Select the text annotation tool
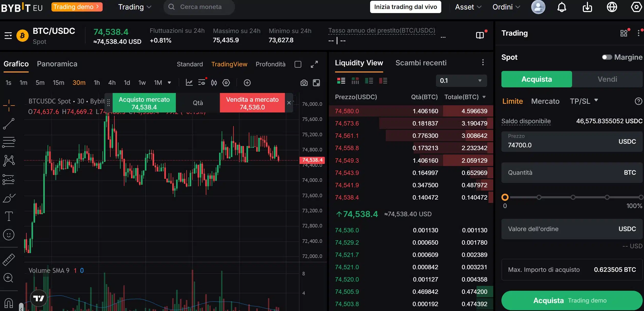 [9, 216]
